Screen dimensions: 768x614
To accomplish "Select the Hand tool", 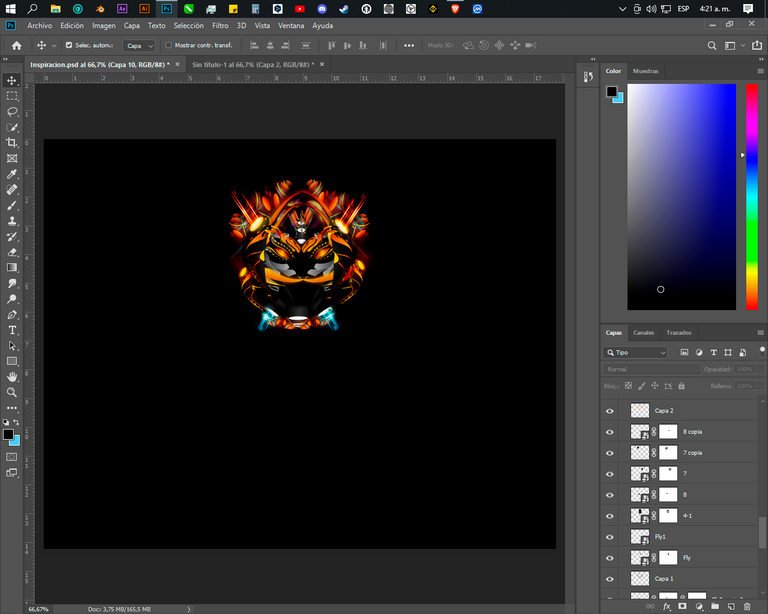I will point(12,377).
